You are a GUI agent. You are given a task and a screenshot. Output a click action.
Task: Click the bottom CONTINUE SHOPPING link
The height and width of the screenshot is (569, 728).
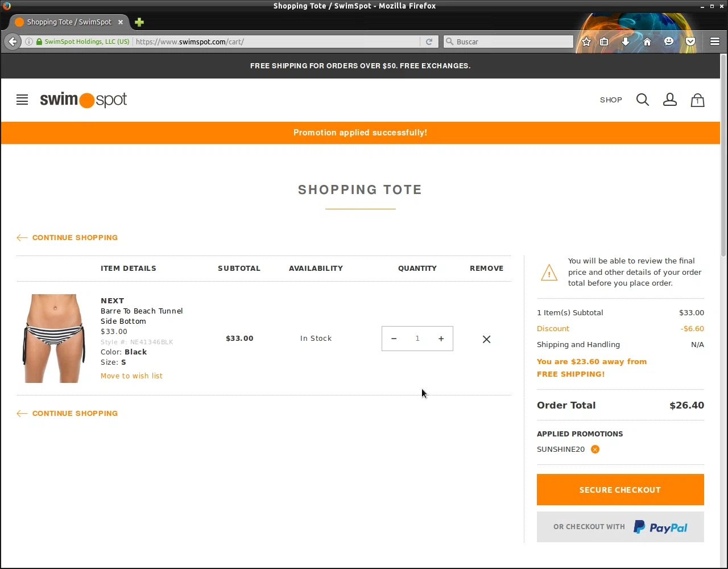(75, 413)
